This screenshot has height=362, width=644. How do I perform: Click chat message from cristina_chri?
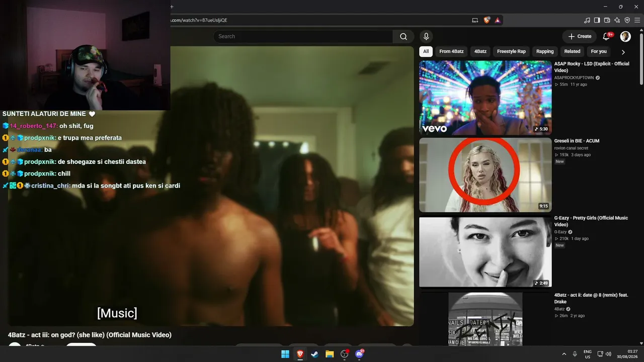click(x=91, y=186)
